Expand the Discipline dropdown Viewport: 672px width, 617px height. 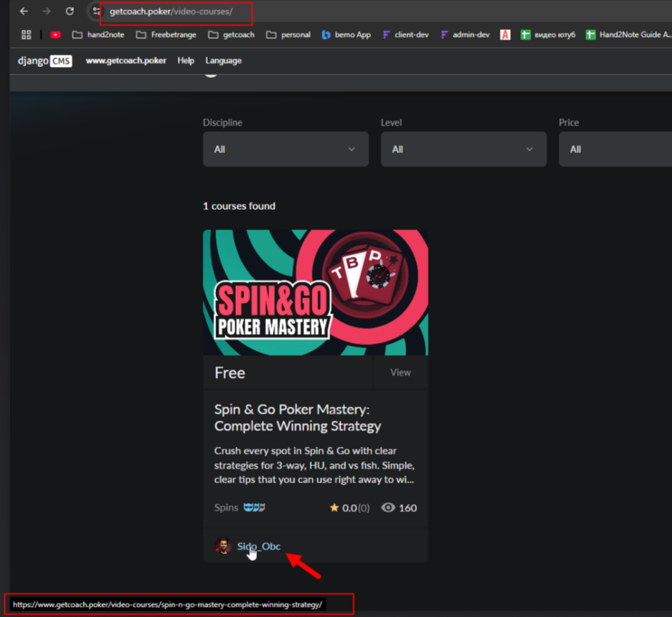point(286,149)
